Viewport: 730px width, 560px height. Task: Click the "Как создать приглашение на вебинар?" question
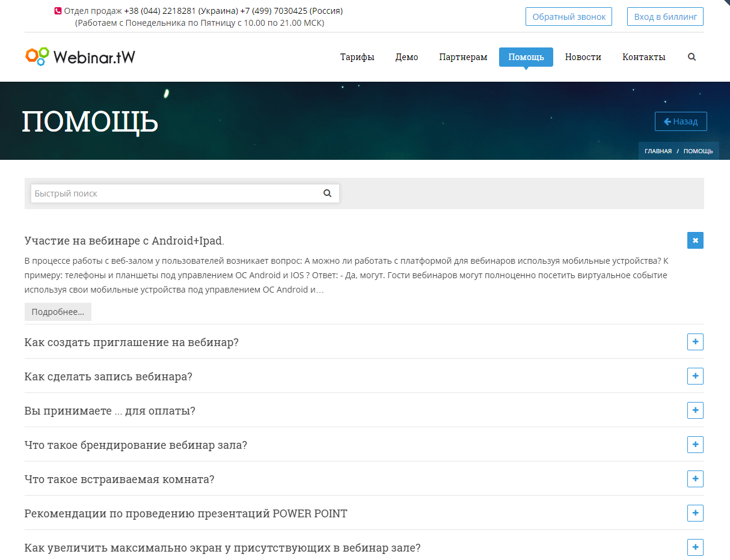coord(132,342)
